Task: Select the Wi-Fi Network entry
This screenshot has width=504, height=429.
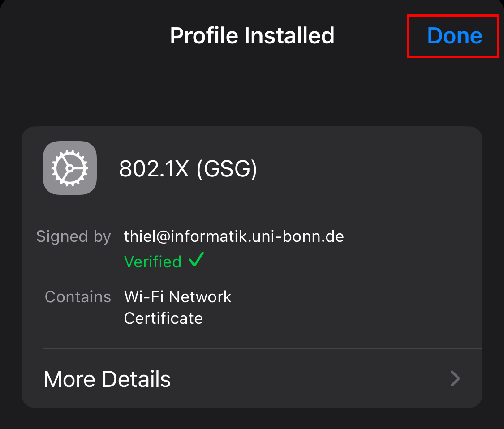Action: coord(178,297)
